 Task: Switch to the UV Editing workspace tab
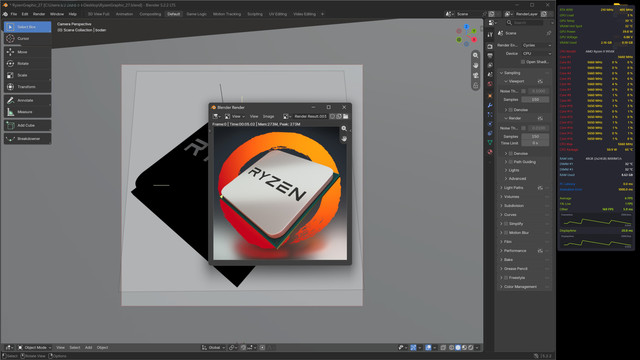click(x=278, y=14)
